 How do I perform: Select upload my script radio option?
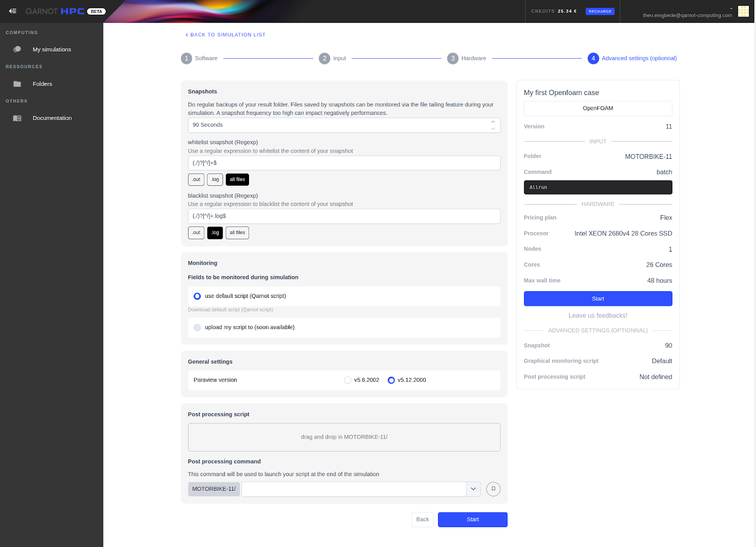(x=198, y=327)
